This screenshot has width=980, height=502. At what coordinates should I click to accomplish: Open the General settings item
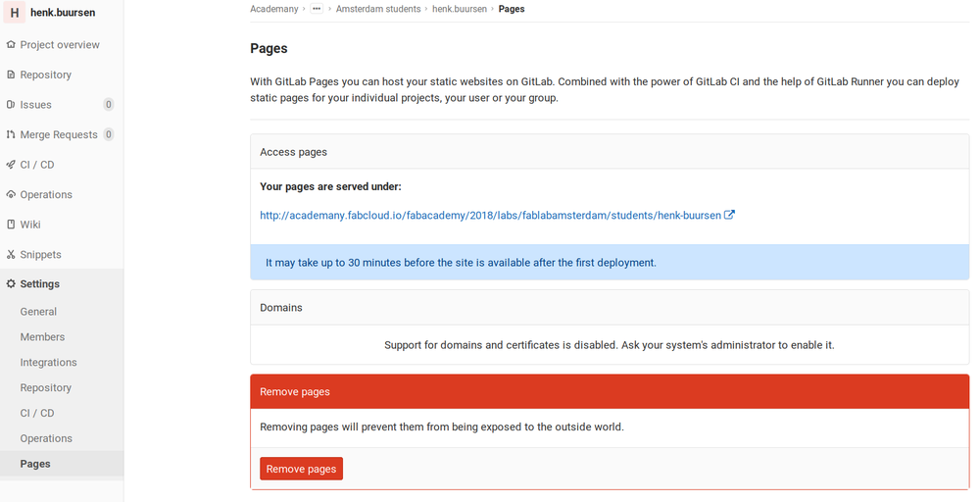38,312
